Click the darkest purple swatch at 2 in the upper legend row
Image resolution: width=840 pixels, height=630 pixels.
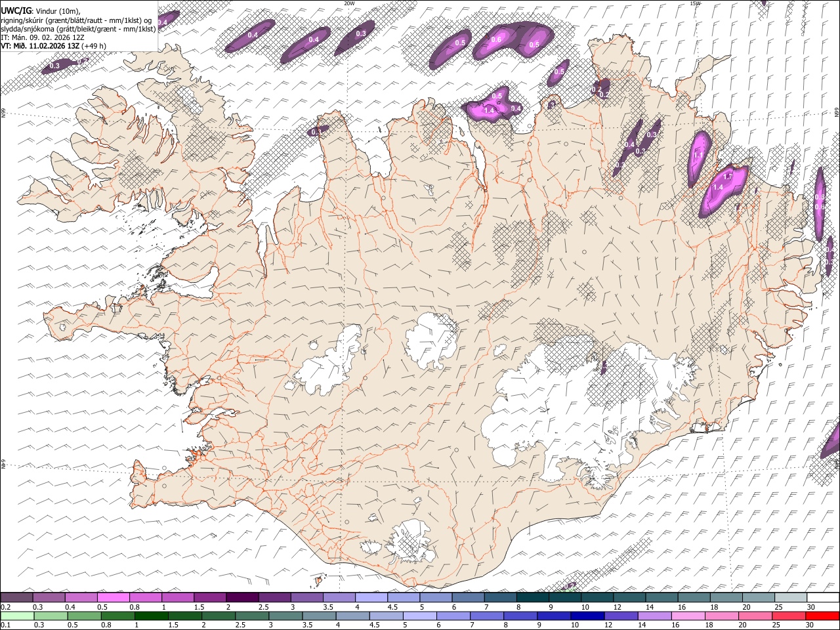(x=241, y=597)
